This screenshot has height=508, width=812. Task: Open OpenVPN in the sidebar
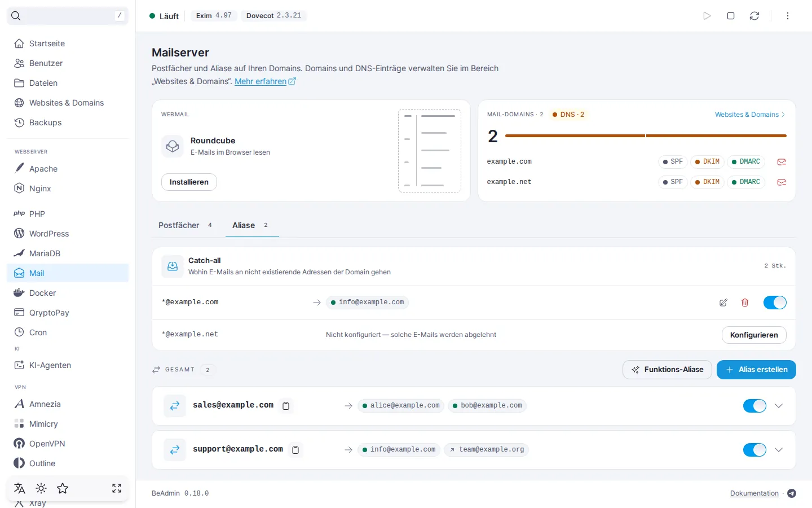(68, 444)
